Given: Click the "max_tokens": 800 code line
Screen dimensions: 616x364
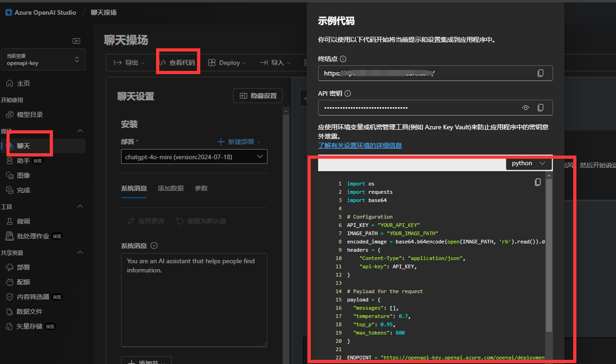Looking at the screenshot, I should [379, 333].
